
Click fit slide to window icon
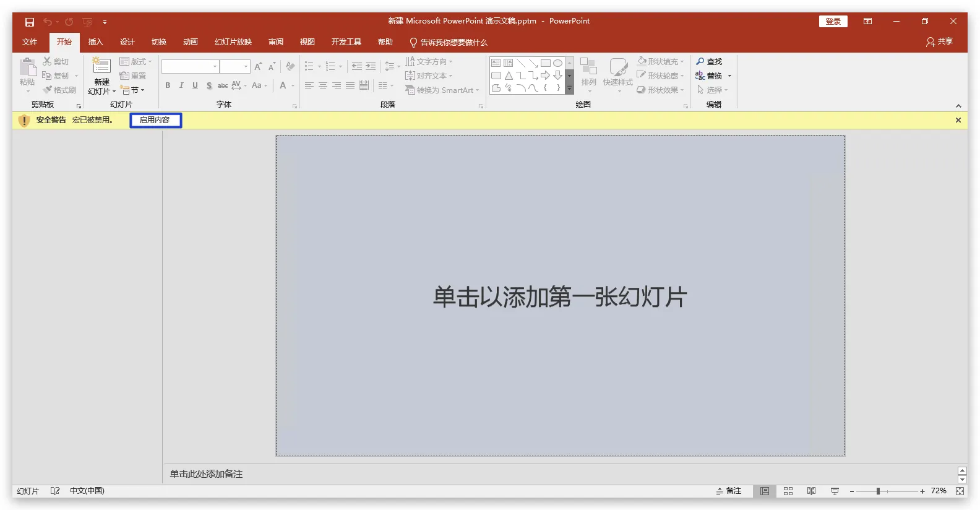pyautogui.click(x=960, y=491)
